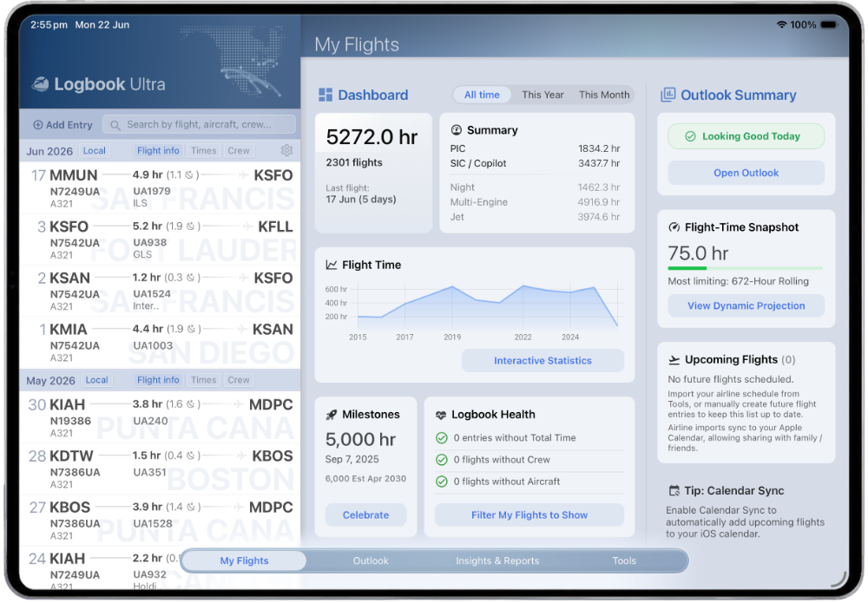Click the Summary compass icon

pos(457,130)
